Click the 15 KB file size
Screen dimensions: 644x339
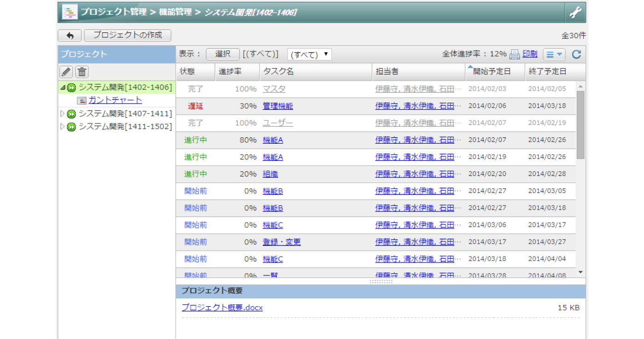click(569, 308)
